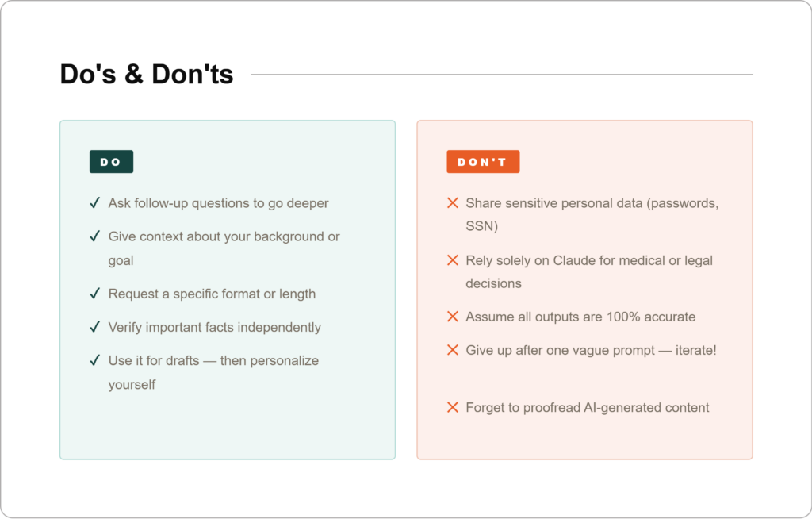Click checkmark beside 'Ask follow-up questions to go deeper'
Viewport: 812px width, 519px height.
click(x=94, y=203)
